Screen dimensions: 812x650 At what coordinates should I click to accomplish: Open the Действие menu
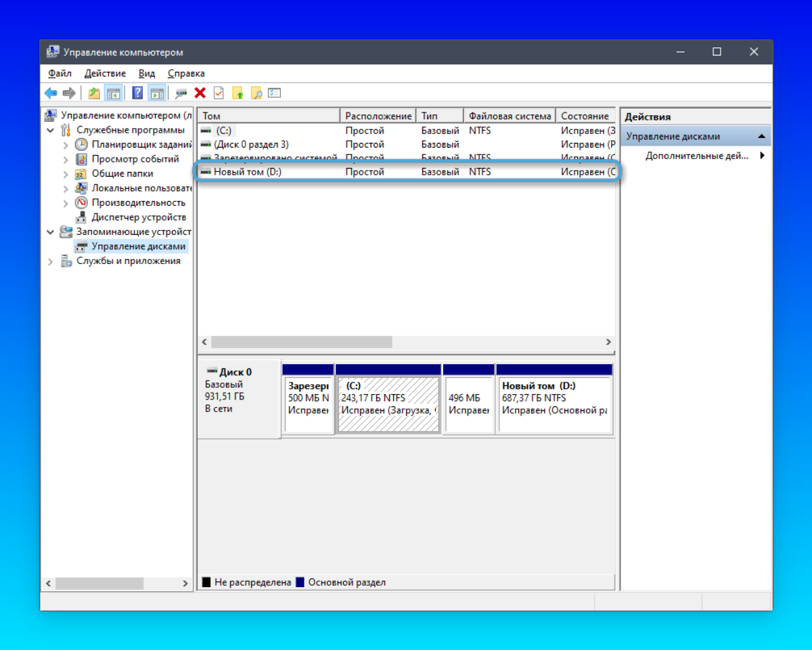(x=105, y=73)
